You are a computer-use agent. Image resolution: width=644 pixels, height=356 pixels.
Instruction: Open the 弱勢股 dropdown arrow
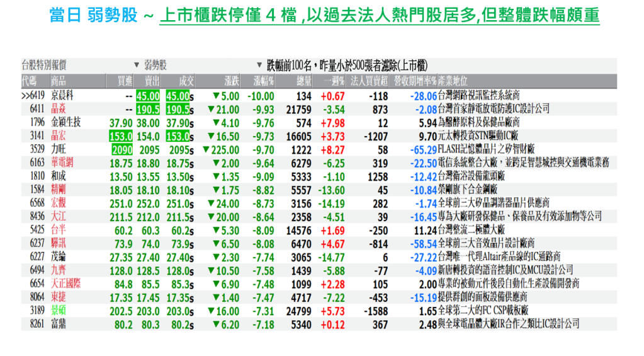(x=136, y=65)
